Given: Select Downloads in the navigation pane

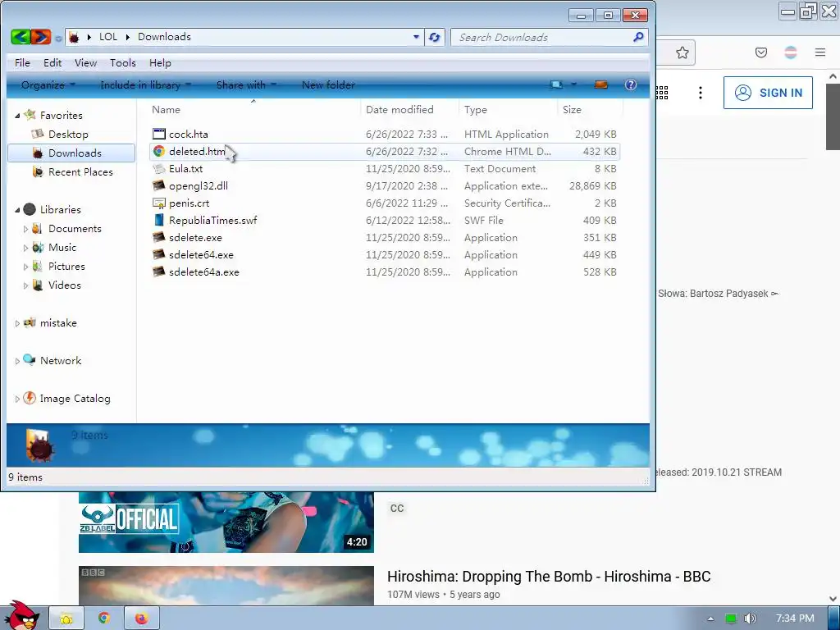Looking at the screenshot, I should [x=71, y=153].
